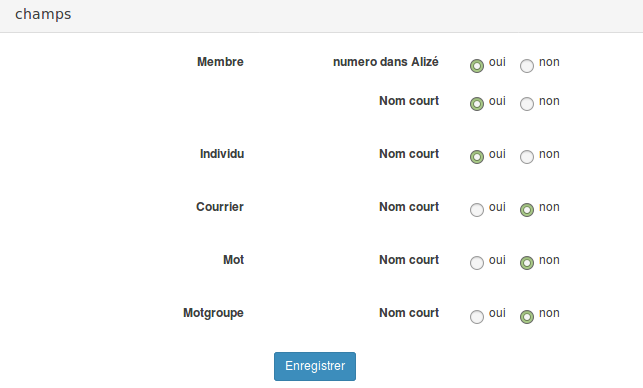The image size is (643, 388).
Task: Set Individu Nom court to 'oui'
Action: [477, 157]
